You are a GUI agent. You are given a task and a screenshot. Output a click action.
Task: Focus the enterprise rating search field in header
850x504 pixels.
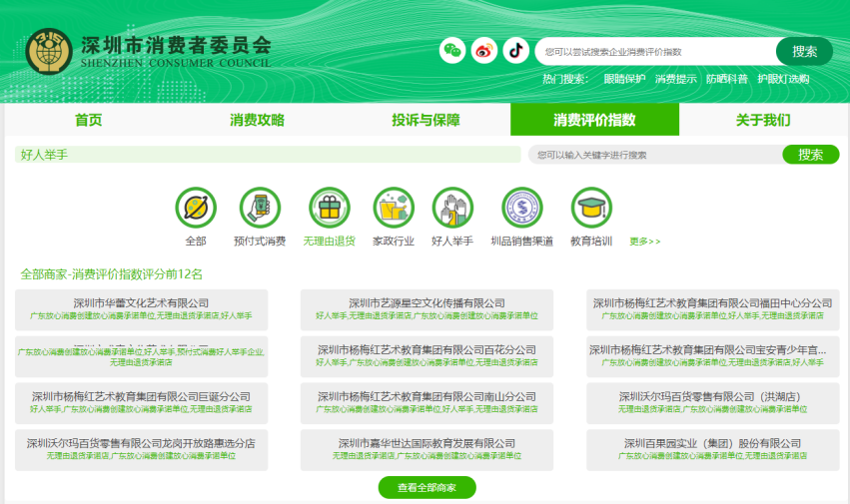point(654,52)
